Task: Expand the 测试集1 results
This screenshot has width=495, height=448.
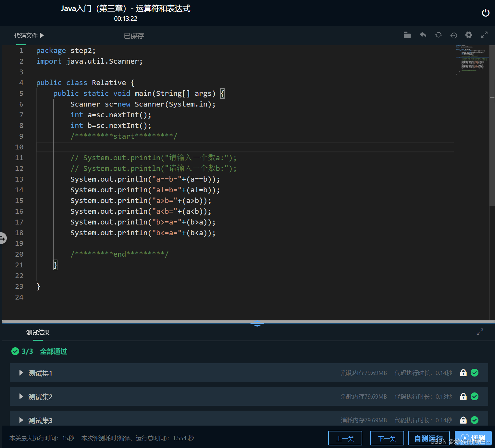Action: coord(21,373)
